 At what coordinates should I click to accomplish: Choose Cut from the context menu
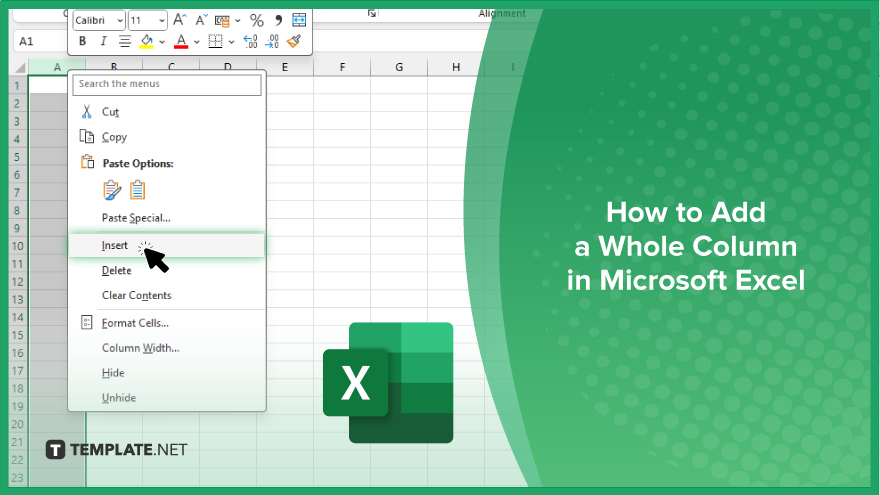point(110,112)
